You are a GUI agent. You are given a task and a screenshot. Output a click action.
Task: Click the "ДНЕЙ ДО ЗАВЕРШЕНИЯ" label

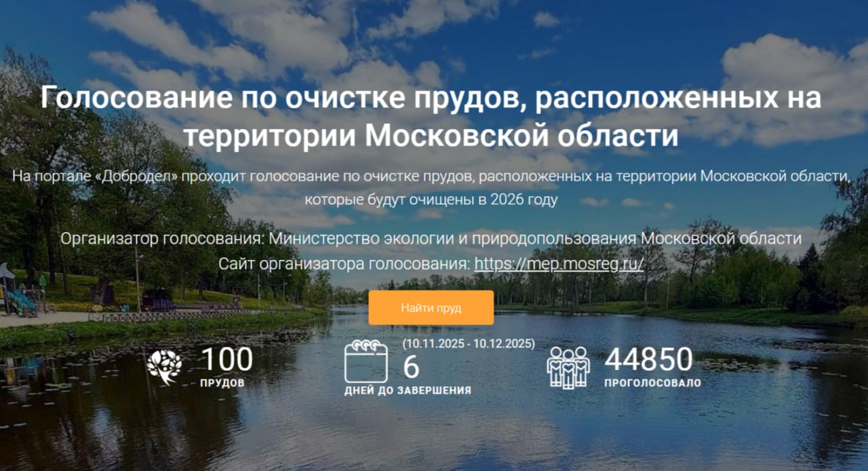pyautogui.click(x=408, y=390)
